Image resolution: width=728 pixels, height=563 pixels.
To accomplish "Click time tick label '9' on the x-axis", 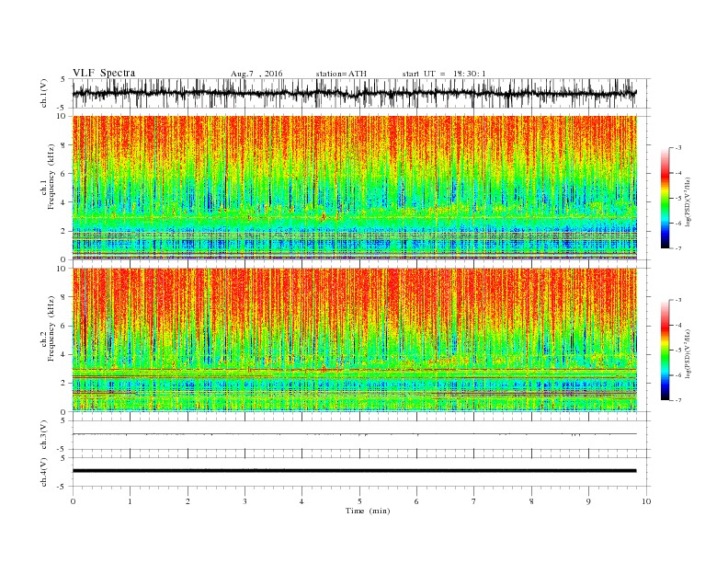I will [x=588, y=501].
